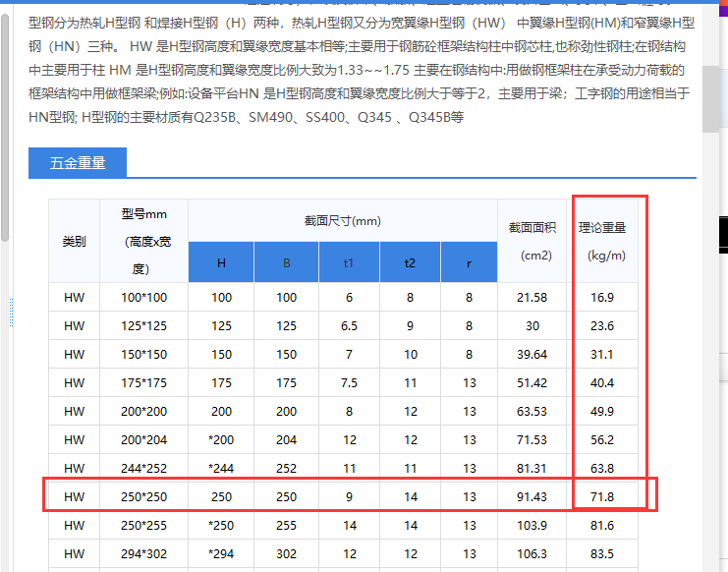Select model cell 125*125
The image size is (728, 572).
143,325
